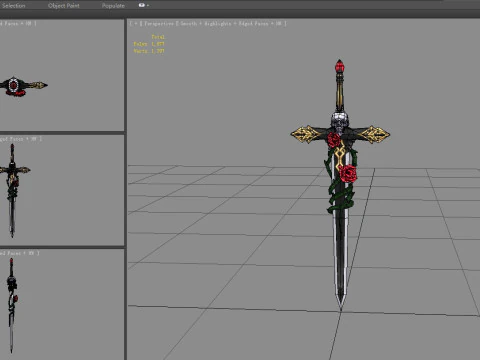
Task: Open the Object Paint ribbon tab
Action: tap(64, 6)
